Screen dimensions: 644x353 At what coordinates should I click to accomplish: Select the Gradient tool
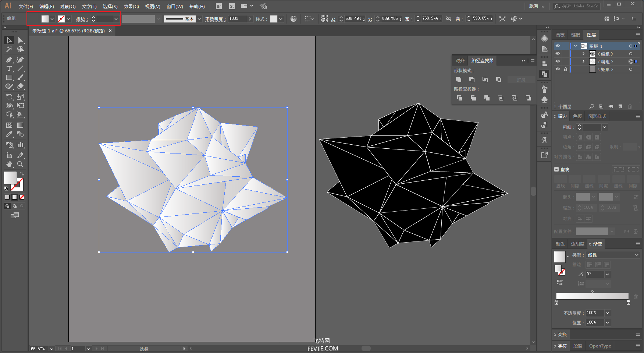pyautogui.click(x=21, y=125)
